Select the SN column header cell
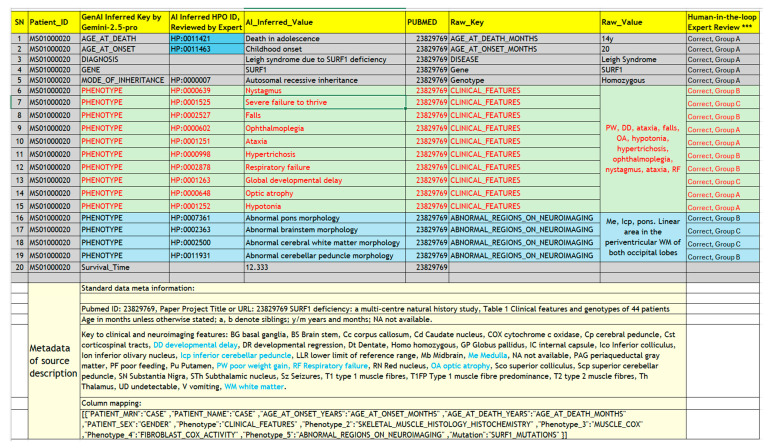Screen dimensions: 768x448 (20, 22)
